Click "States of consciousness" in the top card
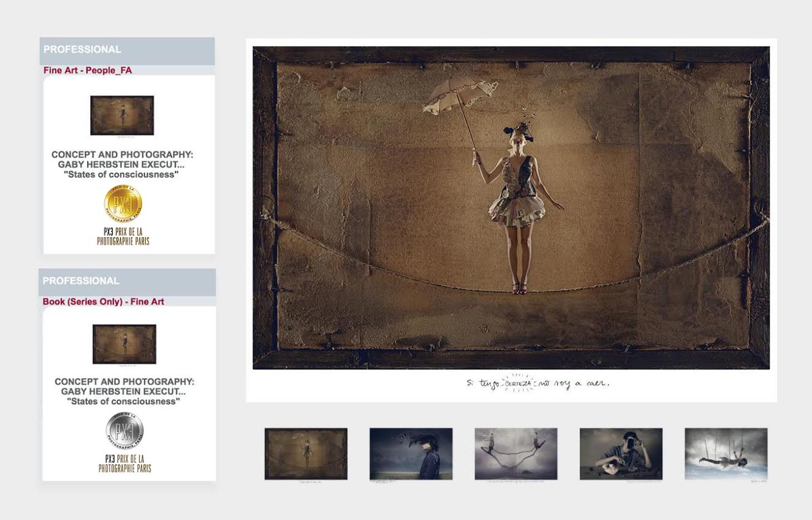Image resolution: width=812 pixels, height=520 pixels. pos(121,175)
